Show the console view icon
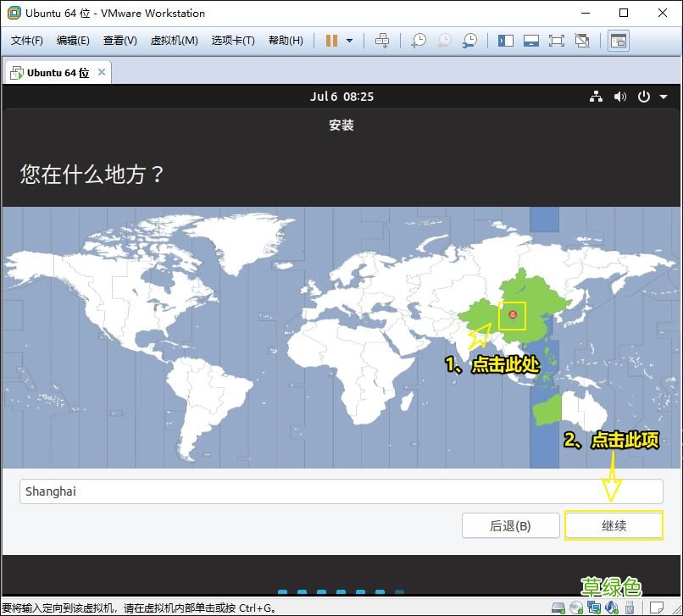683x616 pixels. point(618,41)
